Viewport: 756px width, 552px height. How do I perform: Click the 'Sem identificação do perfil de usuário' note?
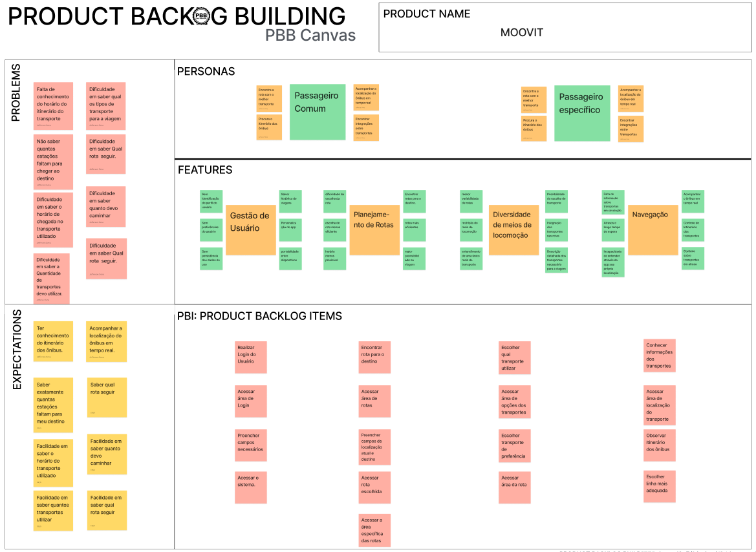click(x=211, y=202)
